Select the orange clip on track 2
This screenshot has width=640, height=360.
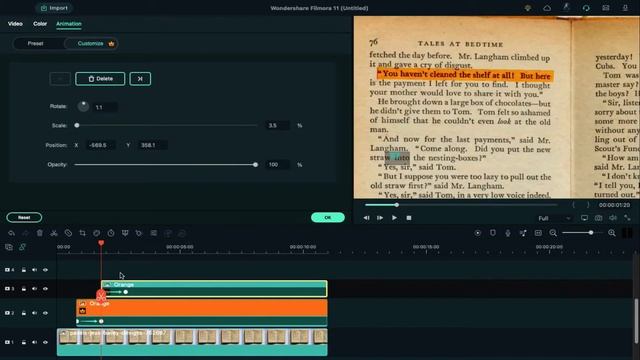click(x=202, y=313)
